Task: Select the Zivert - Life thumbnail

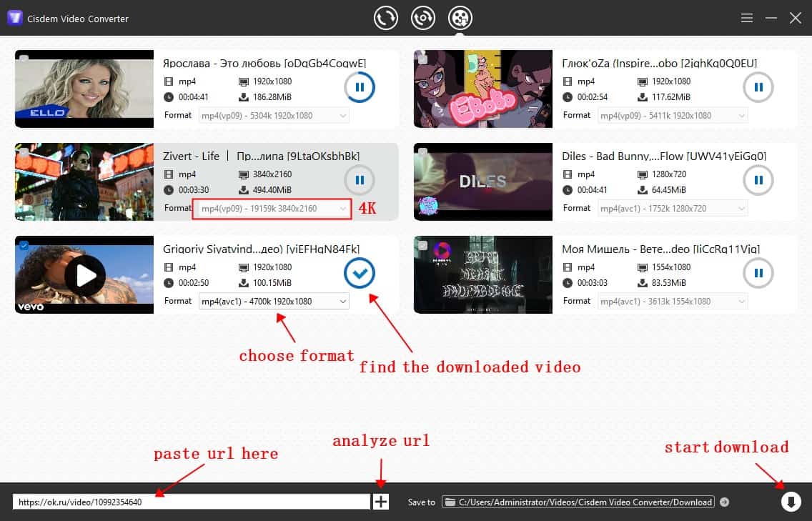Action: coord(84,182)
